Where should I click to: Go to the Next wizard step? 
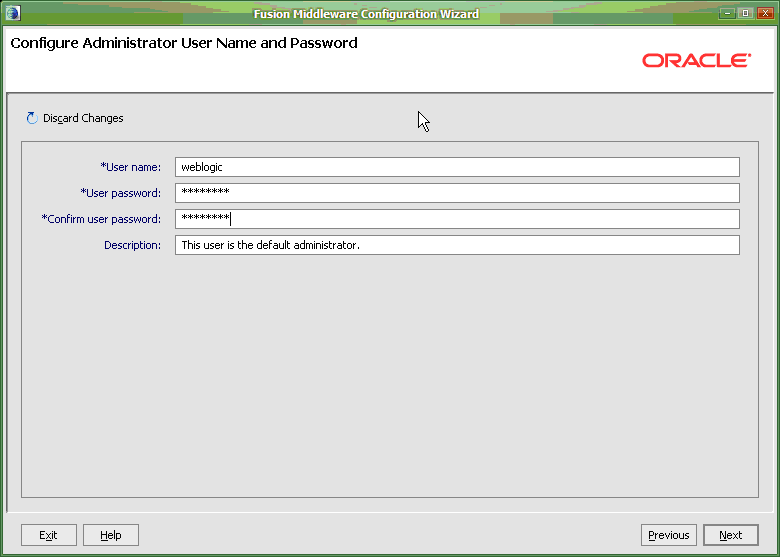(731, 535)
